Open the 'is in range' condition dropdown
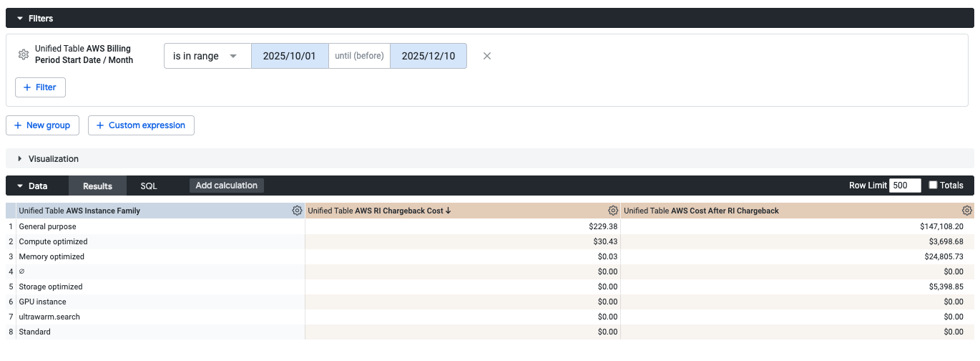The image size is (980, 361). pos(207,56)
